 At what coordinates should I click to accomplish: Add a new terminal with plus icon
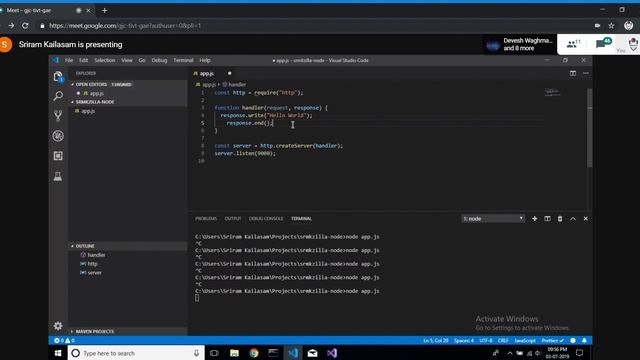[534, 219]
